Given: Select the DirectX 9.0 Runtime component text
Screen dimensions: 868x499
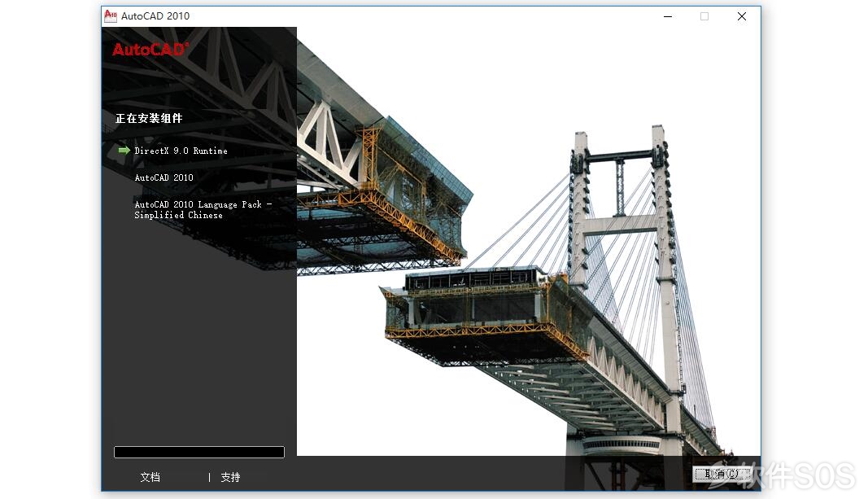Looking at the screenshot, I should click(181, 151).
